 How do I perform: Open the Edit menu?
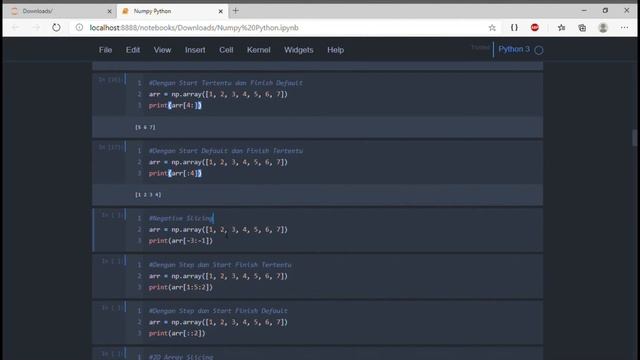coord(133,50)
